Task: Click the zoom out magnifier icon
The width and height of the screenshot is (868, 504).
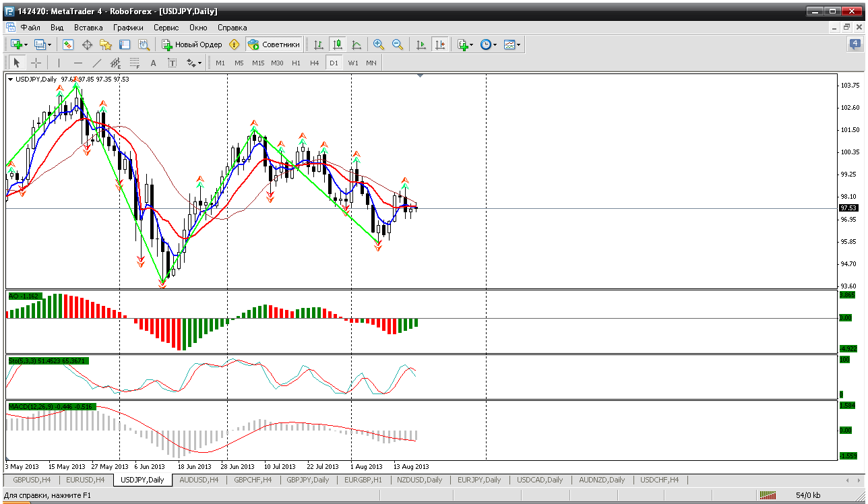Action: click(x=398, y=44)
